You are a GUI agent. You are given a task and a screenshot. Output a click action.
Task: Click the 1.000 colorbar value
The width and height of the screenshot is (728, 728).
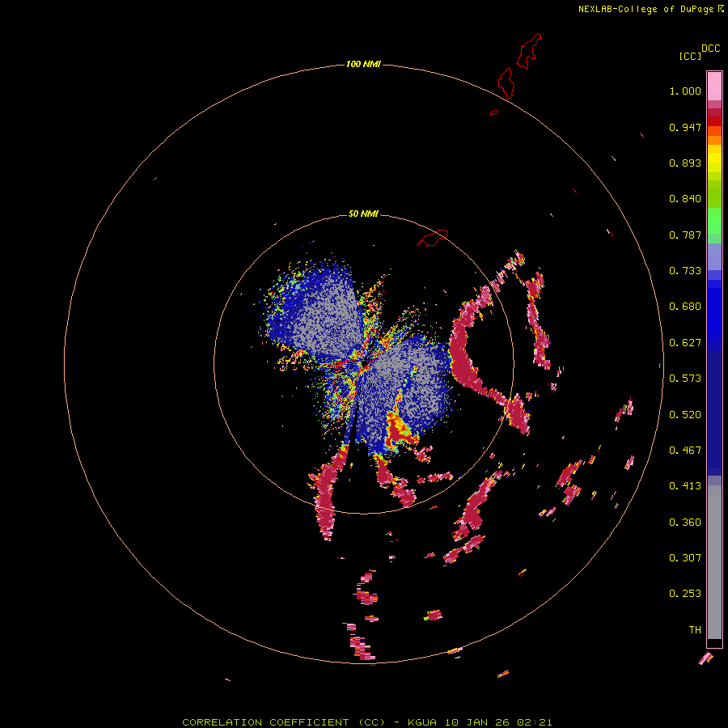pyautogui.click(x=685, y=91)
